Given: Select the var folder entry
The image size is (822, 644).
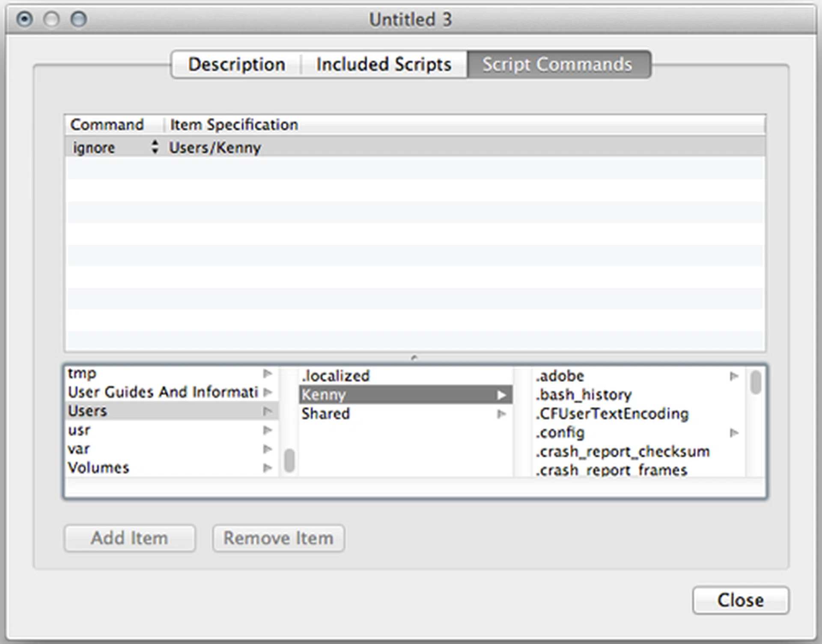Looking at the screenshot, I should [x=79, y=449].
